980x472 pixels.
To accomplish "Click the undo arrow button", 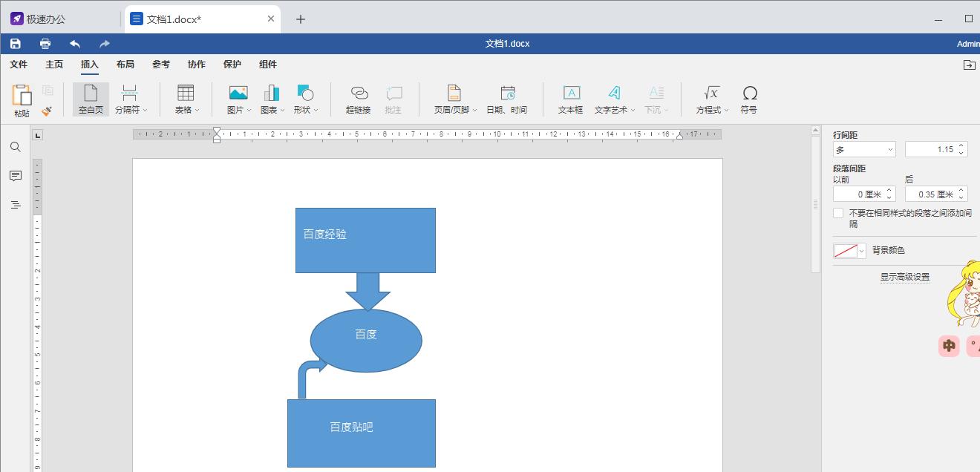I will point(74,43).
